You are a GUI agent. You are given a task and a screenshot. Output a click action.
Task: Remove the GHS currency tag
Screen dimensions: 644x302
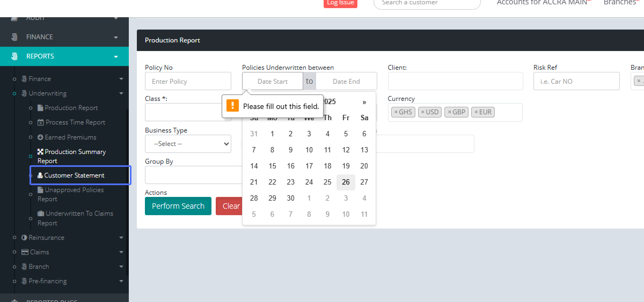[396, 112]
